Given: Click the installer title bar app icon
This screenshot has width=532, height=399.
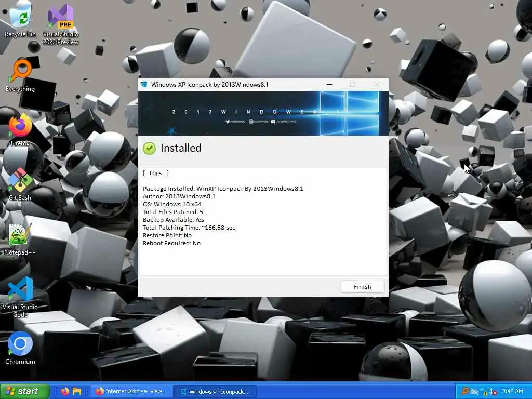Looking at the screenshot, I should (x=144, y=84).
